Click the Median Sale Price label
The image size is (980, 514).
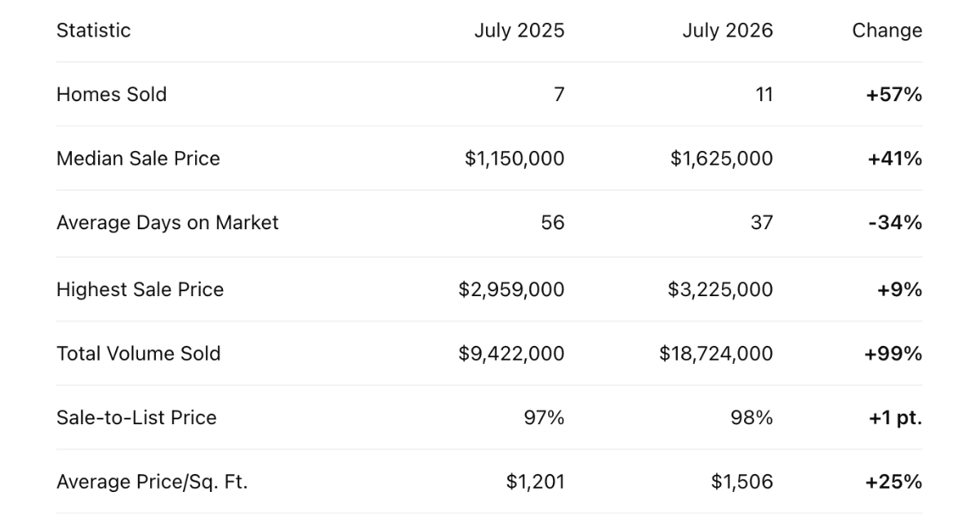pyautogui.click(x=138, y=158)
